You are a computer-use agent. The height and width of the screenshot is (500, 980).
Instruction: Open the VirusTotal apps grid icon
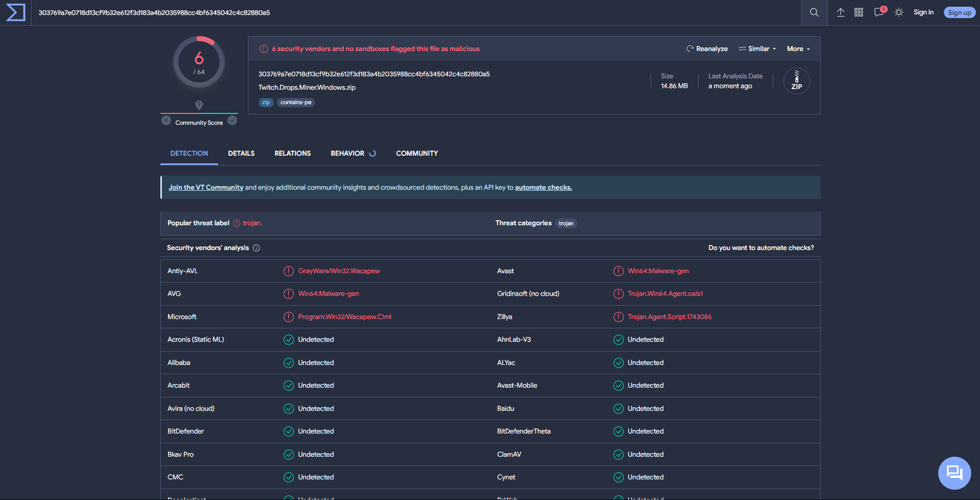click(859, 12)
